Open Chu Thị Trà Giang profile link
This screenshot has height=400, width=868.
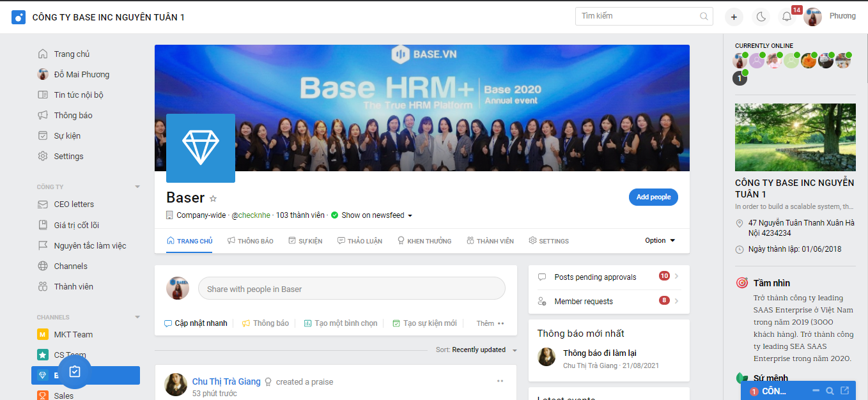[x=226, y=381]
